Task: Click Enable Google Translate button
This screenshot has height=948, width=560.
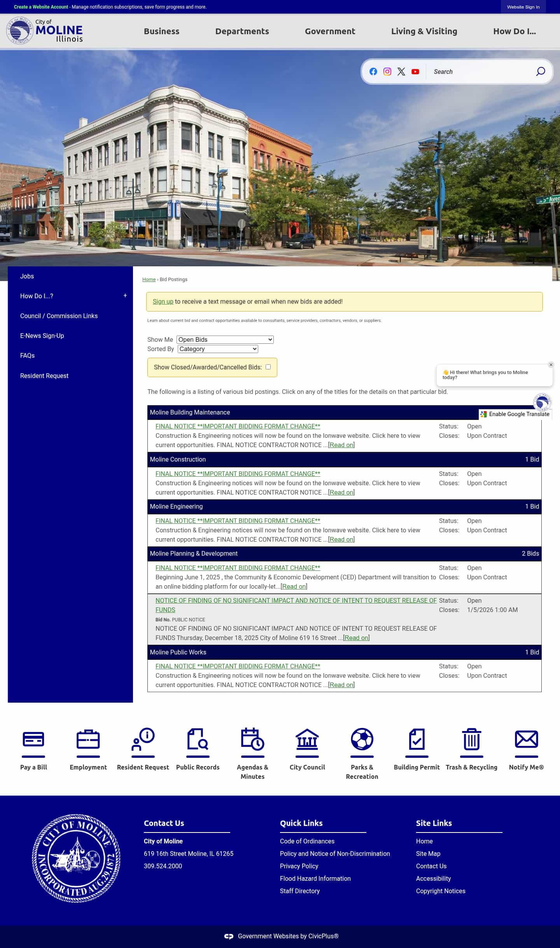Action: tap(515, 414)
